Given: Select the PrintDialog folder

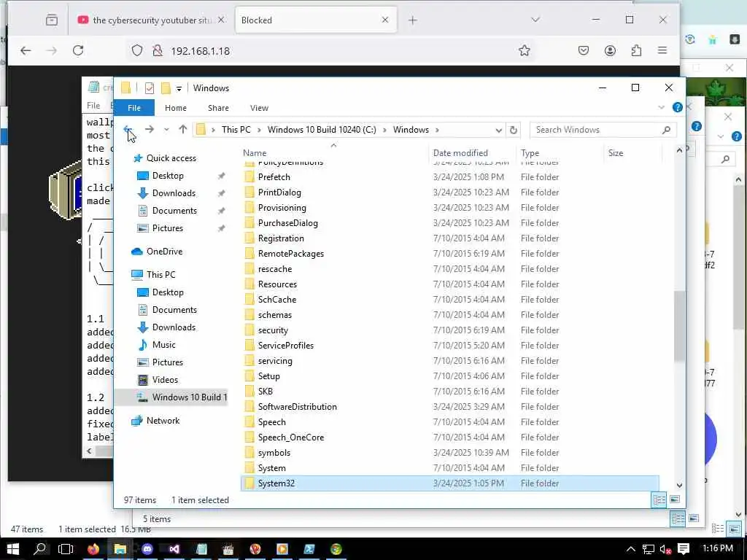Looking at the screenshot, I should [279, 192].
